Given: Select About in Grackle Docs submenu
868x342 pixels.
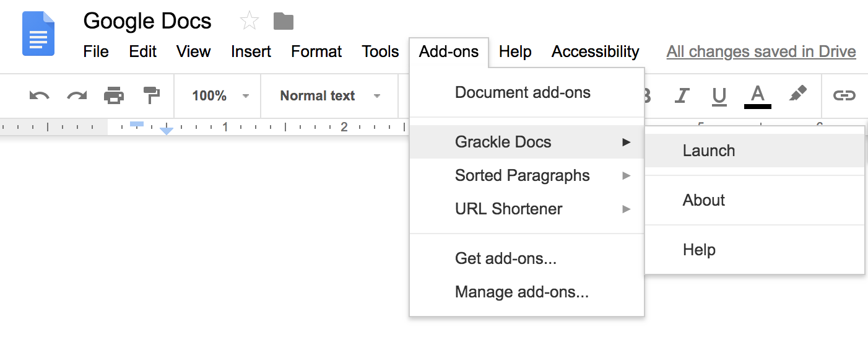Looking at the screenshot, I should click(x=755, y=200).
